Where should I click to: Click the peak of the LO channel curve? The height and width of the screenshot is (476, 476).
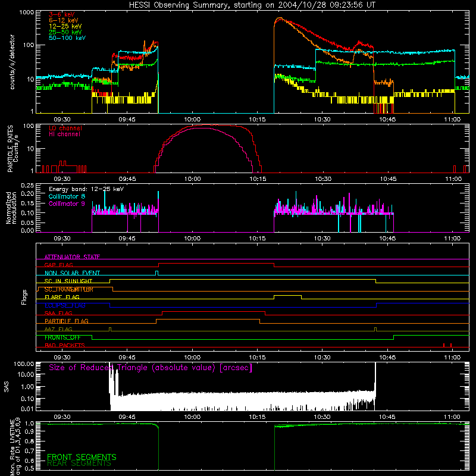click(x=209, y=125)
